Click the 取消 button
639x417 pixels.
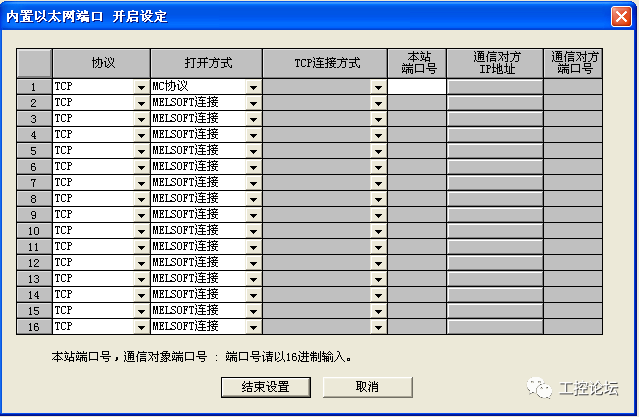pos(367,387)
